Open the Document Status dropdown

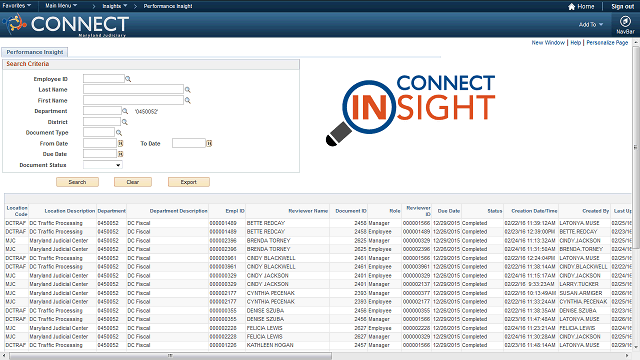(102, 165)
